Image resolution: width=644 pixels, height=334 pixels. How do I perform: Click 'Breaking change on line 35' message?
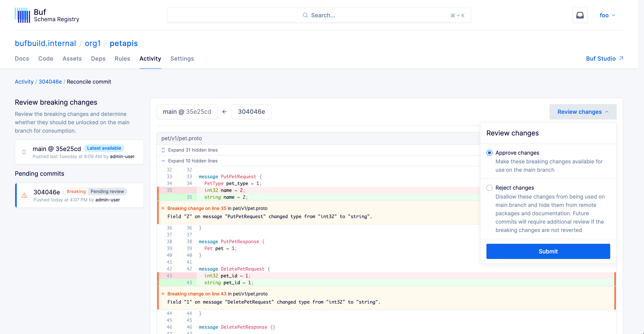tap(197, 208)
